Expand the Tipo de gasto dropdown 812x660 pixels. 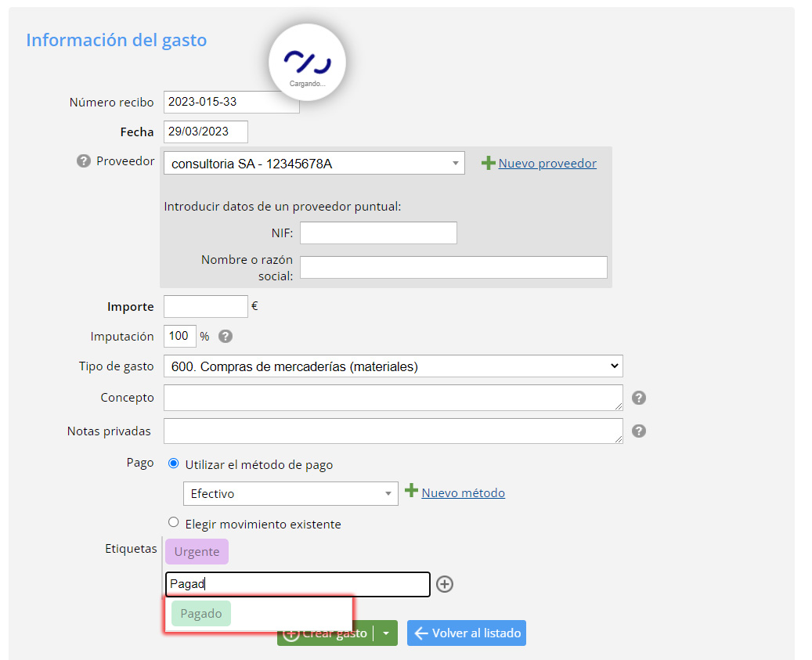[x=393, y=366]
